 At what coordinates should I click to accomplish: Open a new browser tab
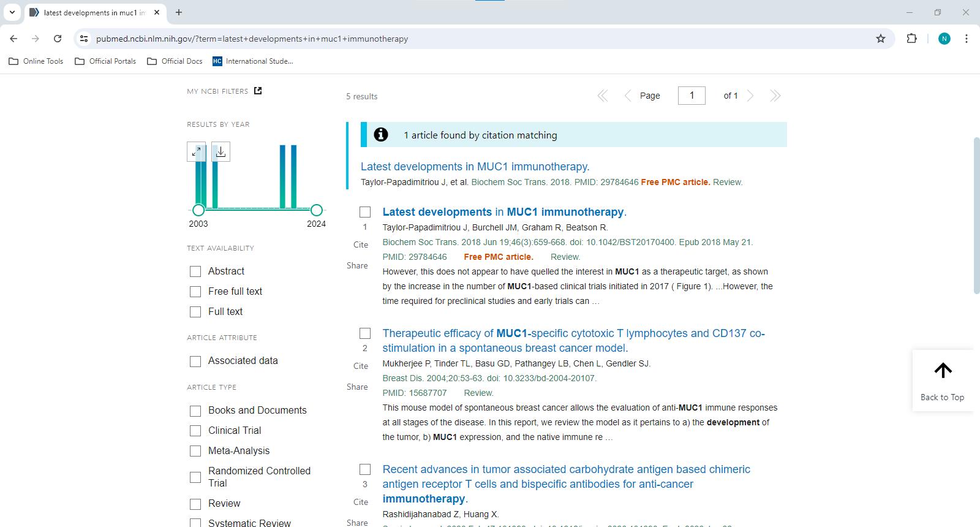pos(179,12)
